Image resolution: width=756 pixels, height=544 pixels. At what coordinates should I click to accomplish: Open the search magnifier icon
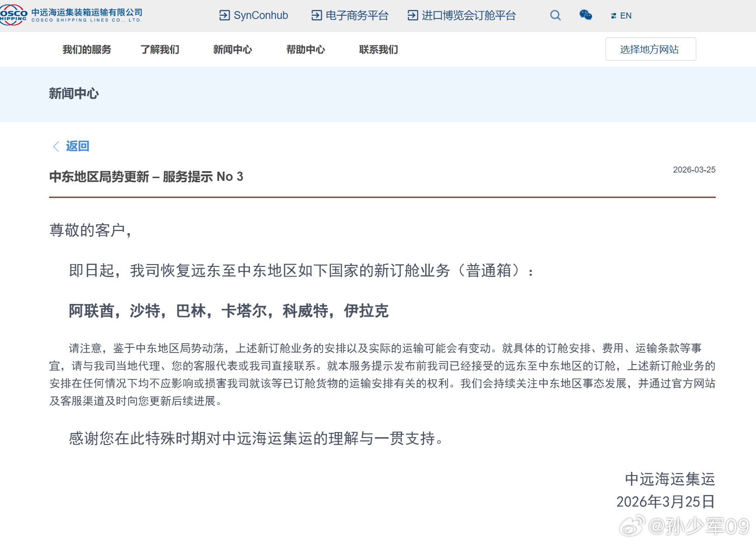556,15
